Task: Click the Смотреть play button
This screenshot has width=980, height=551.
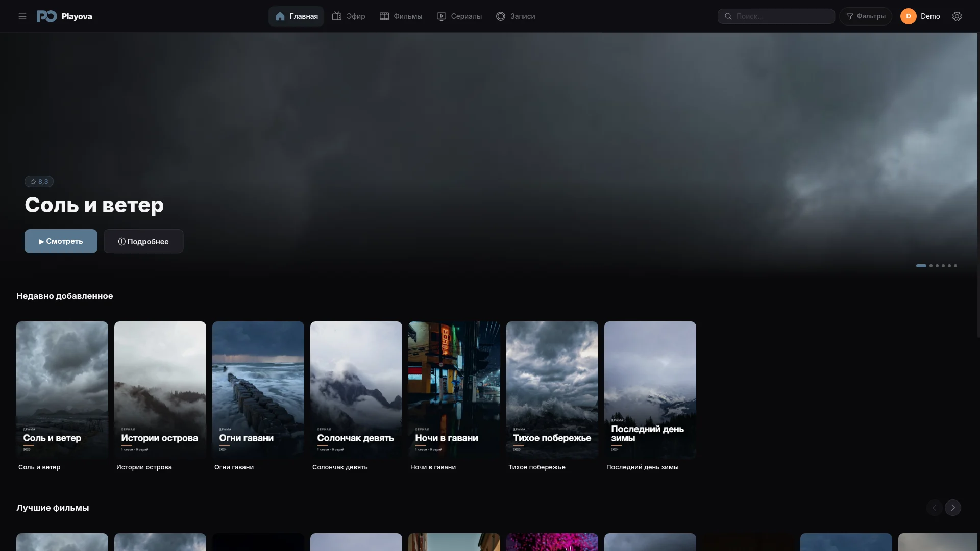Action: point(61,241)
